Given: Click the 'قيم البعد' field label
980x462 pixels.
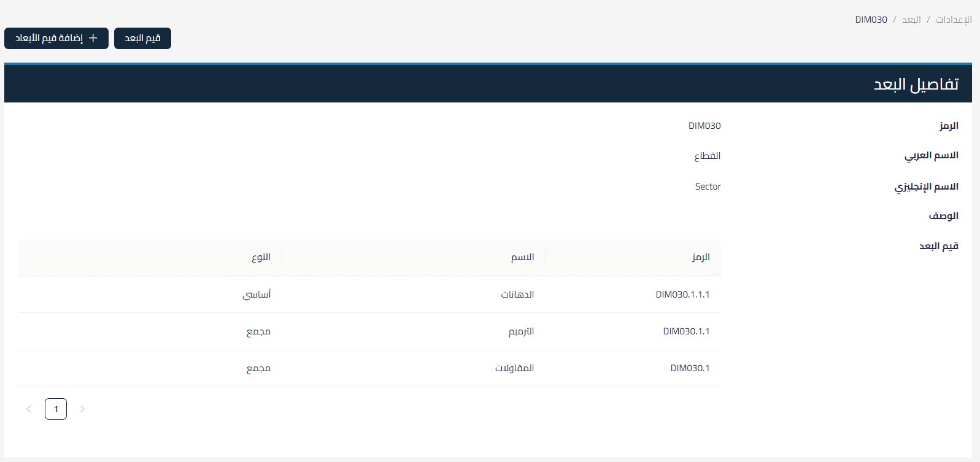Looking at the screenshot, I should [x=938, y=246].
